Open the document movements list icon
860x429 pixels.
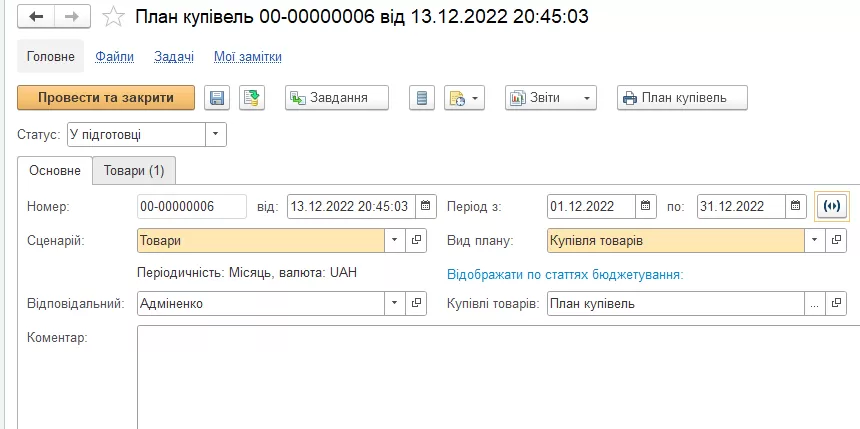pos(422,98)
